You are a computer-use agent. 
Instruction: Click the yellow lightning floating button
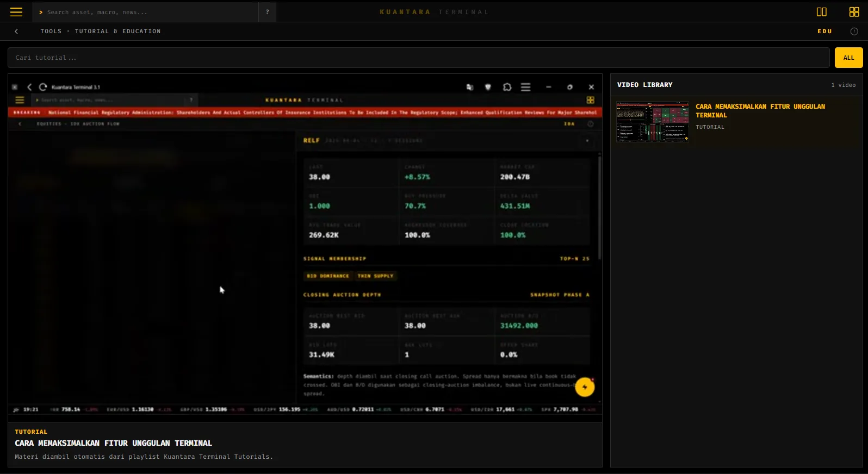585,387
